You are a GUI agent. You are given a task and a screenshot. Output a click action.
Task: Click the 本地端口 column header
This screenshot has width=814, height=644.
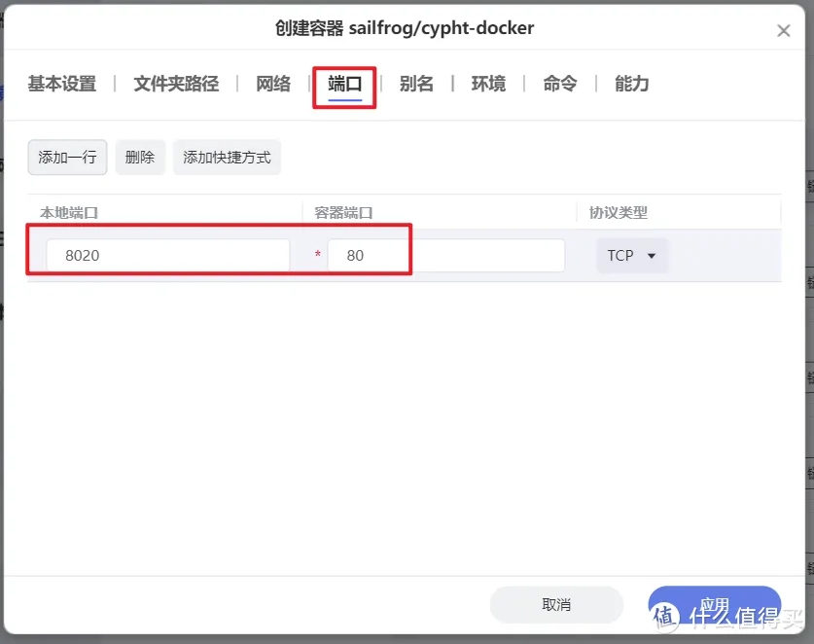(x=69, y=212)
